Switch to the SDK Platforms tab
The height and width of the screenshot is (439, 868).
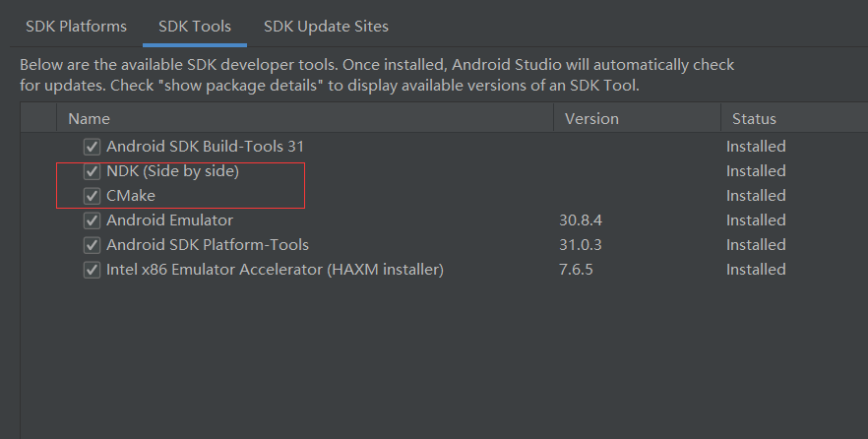[76, 26]
